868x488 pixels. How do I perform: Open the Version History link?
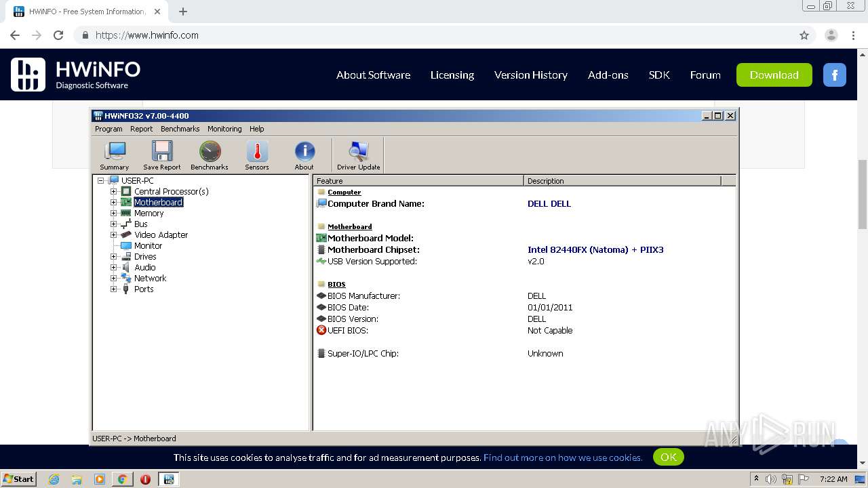531,75
